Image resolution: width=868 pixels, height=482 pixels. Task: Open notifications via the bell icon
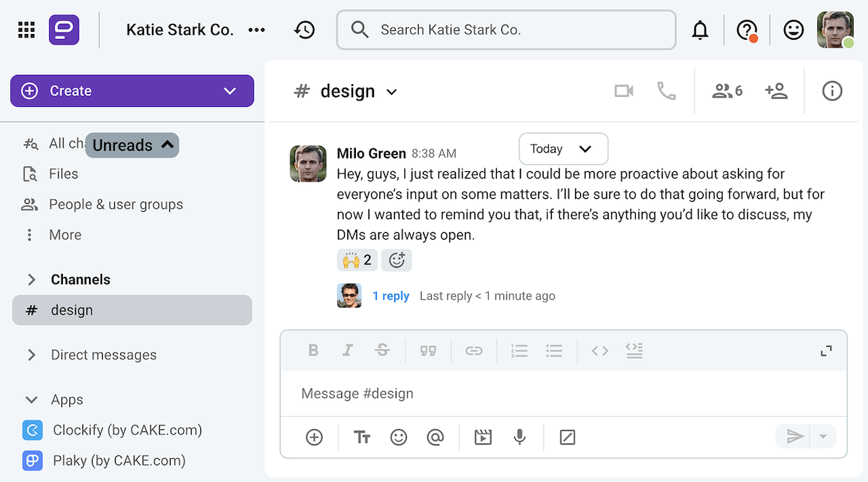[x=700, y=30]
